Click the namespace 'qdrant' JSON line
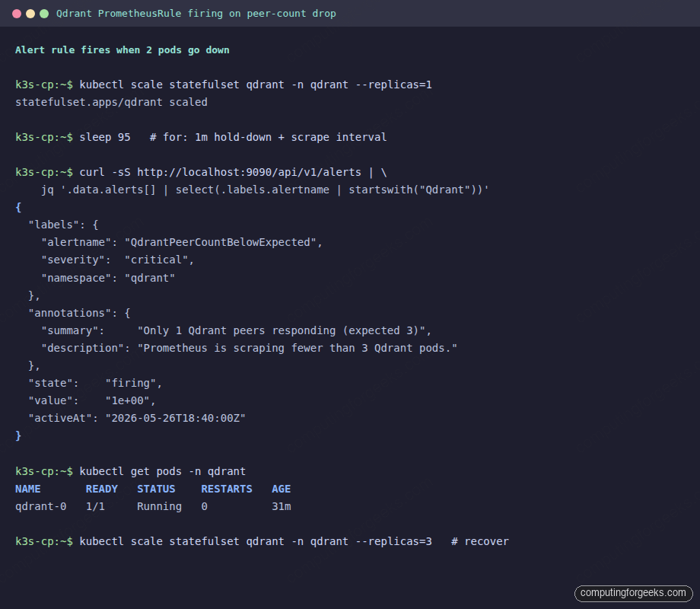 coord(108,278)
